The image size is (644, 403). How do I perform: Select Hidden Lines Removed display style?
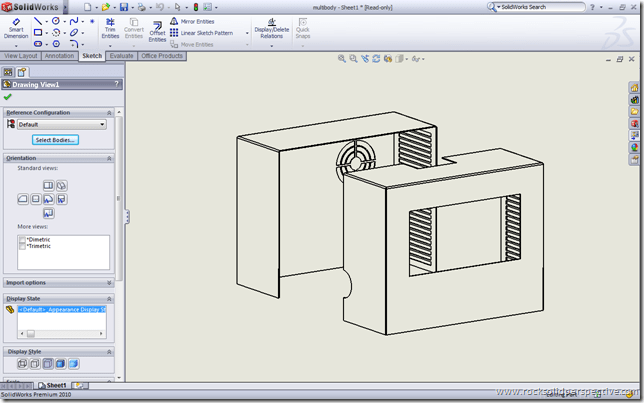[x=48, y=364]
